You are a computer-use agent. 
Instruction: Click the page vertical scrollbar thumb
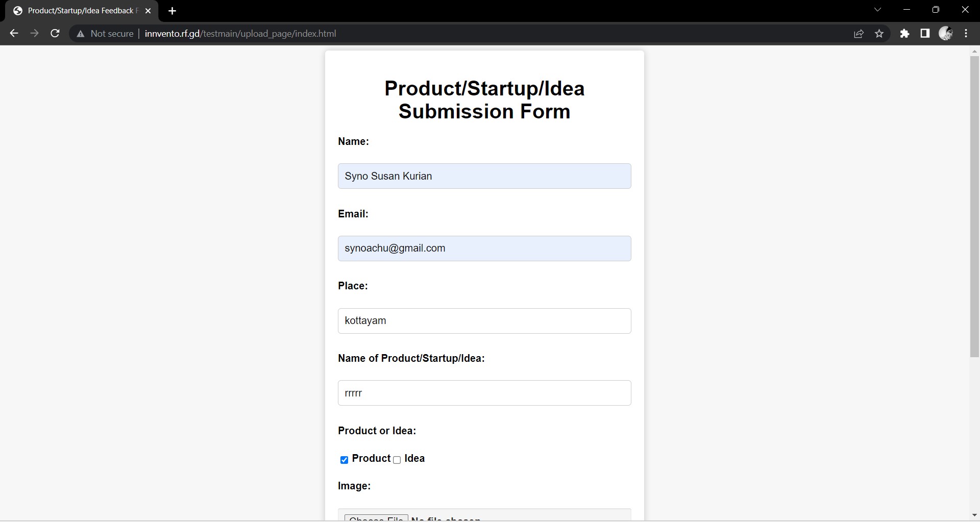click(x=974, y=204)
